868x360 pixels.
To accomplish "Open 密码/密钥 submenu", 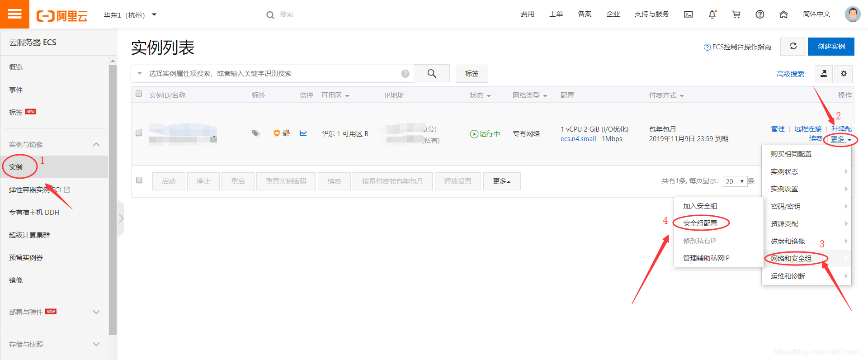I will pos(807,206).
